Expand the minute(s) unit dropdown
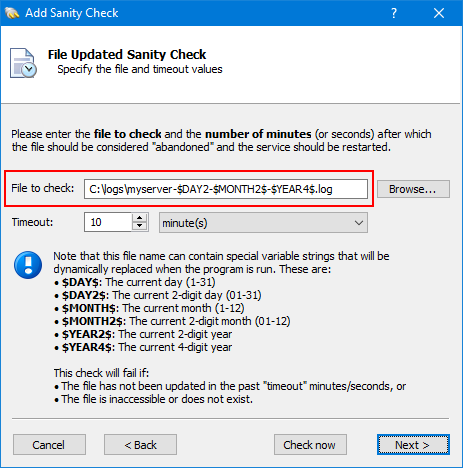Viewport: 463px width, 468px height. (263, 223)
